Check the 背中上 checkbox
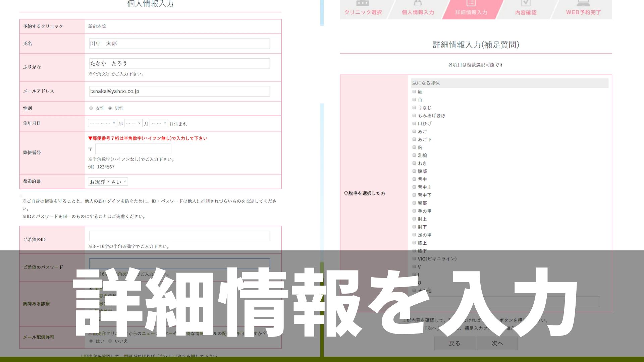 tap(414, 187)
